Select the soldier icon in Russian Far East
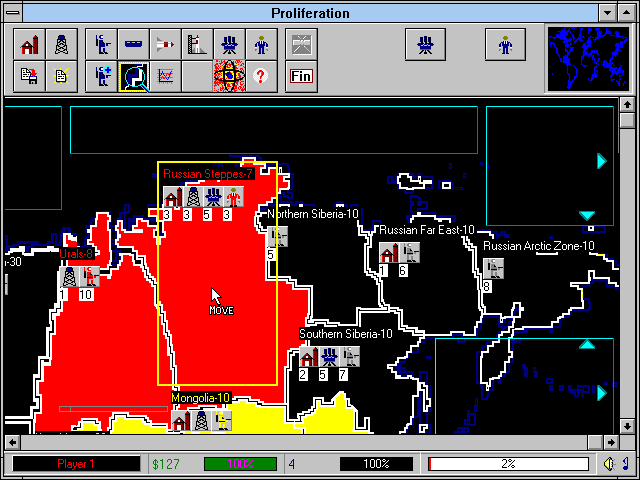This screenshot has width=640, height=480. [410, 253]
